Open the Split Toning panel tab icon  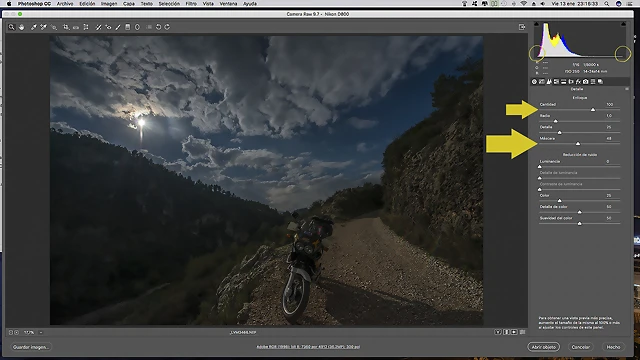564,82
